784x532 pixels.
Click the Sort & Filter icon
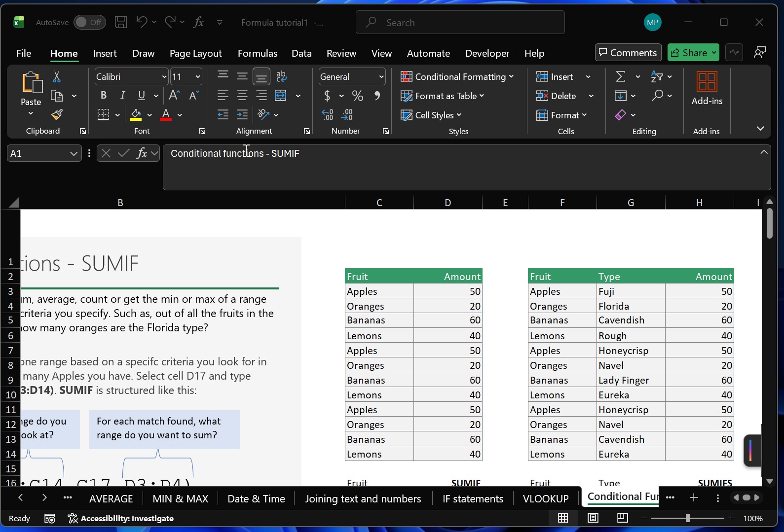(x=657, y=76)
